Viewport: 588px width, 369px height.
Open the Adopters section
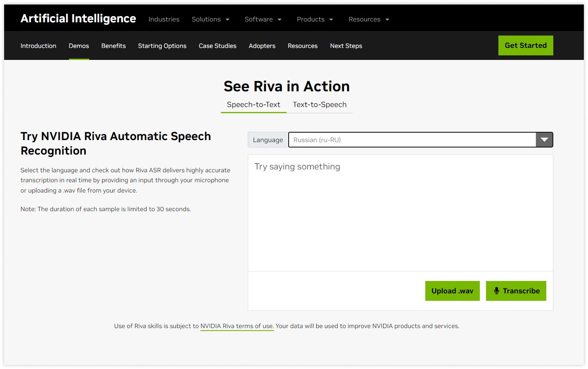[x=262, y=46]
